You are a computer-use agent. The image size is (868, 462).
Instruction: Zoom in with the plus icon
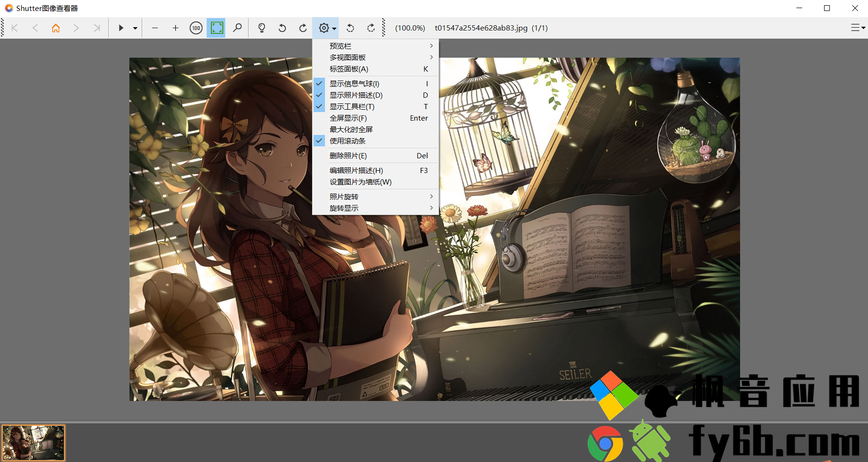click(x=176, y=28)
